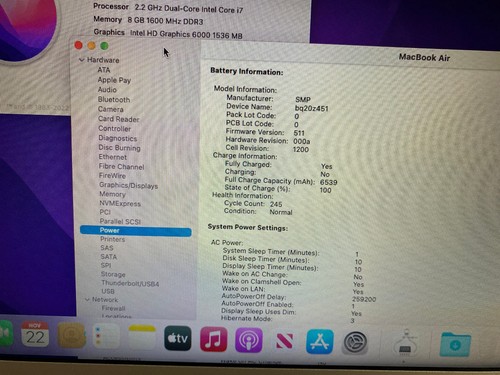Select Camera in the sidebar
The width and height of the screenshot is (500, 375).
111,109
